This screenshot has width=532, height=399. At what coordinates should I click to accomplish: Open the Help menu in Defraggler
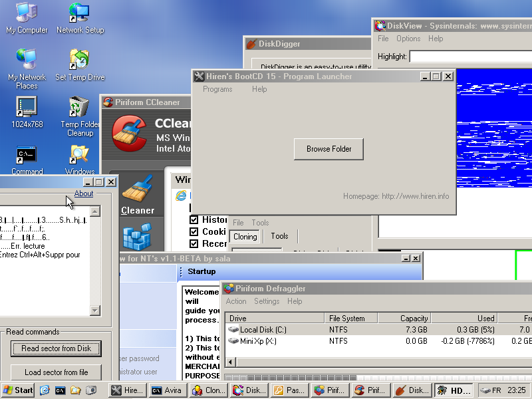coord(295,301)
